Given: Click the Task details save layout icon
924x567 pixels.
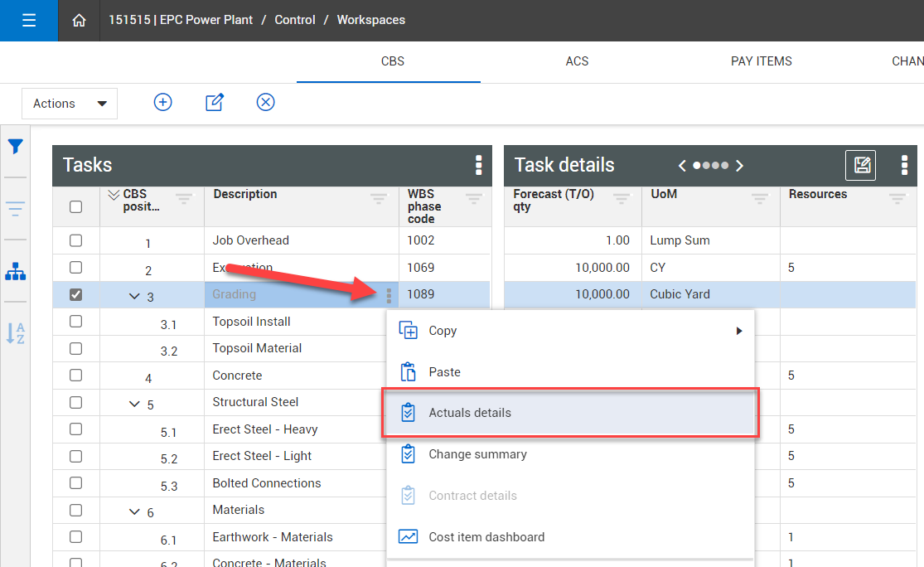Looking at the screenshot, I should coord(860,165).
